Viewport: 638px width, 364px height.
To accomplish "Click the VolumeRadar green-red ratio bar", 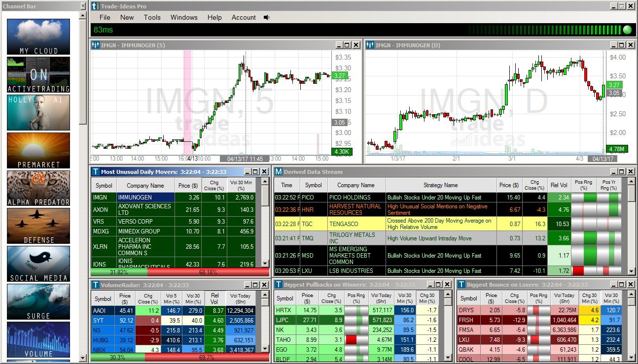I will tap(180, 357).
